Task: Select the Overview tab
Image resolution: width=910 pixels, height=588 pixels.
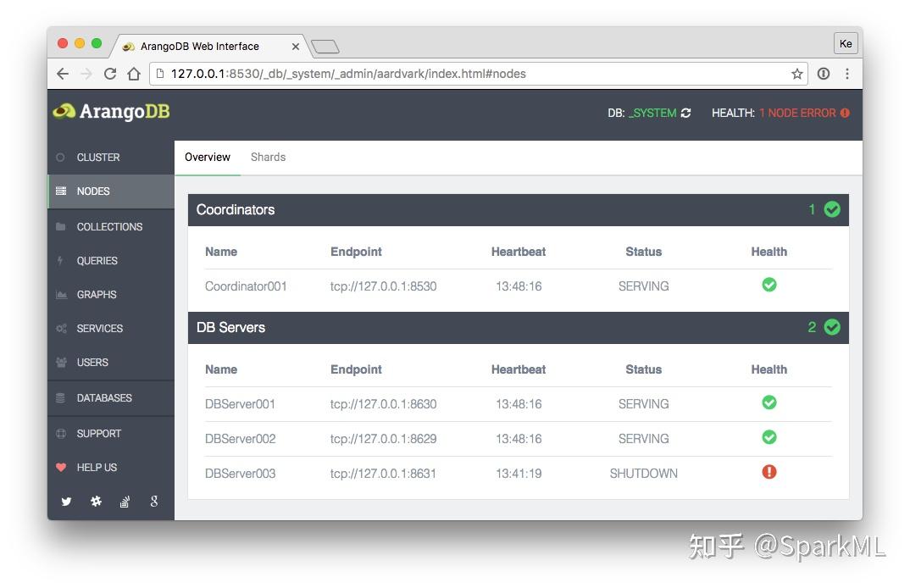Action: (208, 157)
